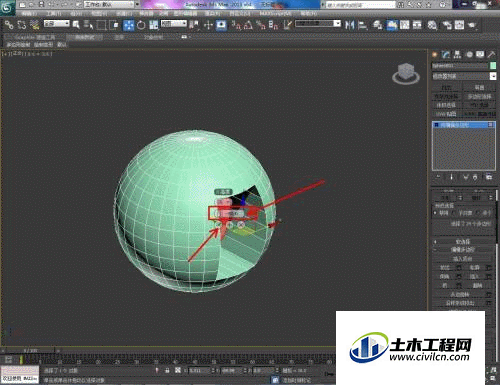Select the Select and Manipulate tool
The image size is (500, 385).
[208, 25]
